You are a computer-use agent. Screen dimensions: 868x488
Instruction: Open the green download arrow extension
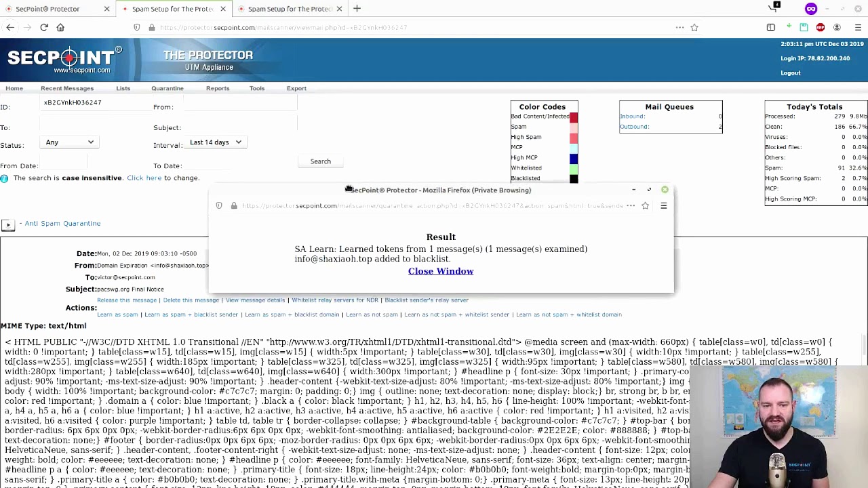point(789,26)
